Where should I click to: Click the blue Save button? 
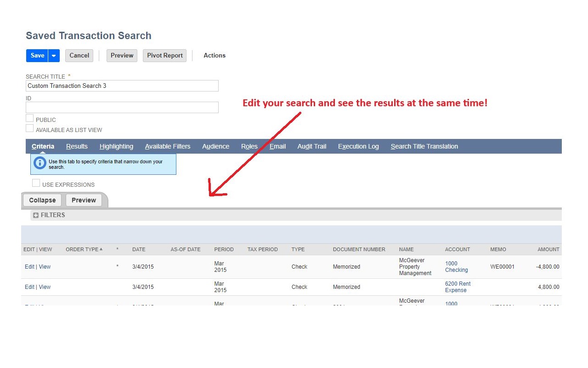37,55
